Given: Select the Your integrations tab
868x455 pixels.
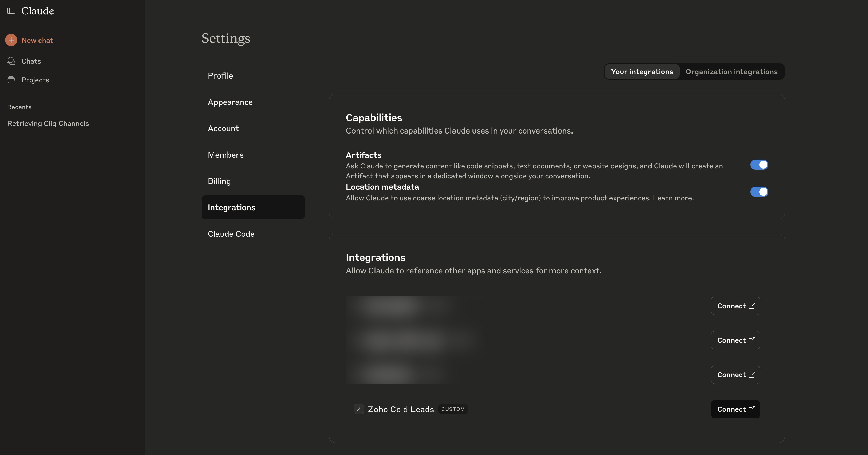Looking at the screenshot, I should point(642,72).
